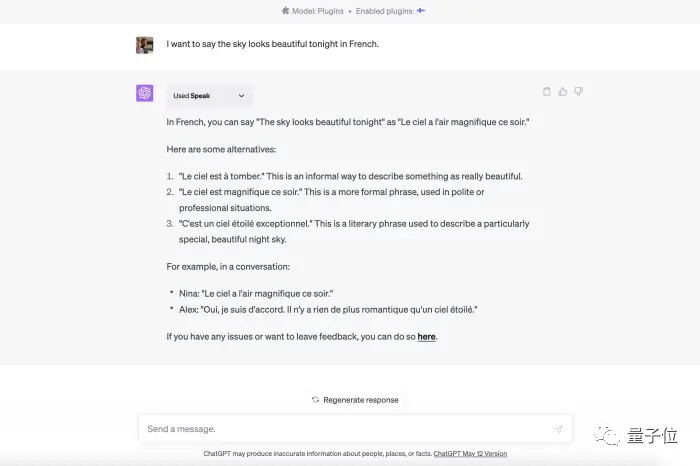Click the user's French sky message text

tap(272, 45)
